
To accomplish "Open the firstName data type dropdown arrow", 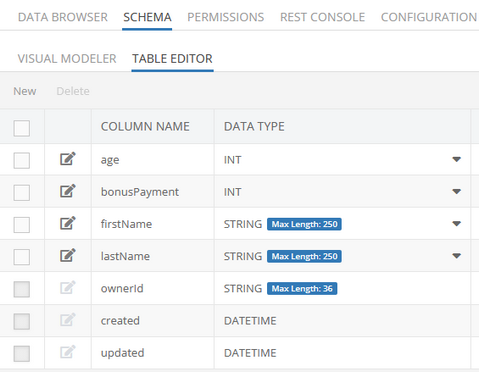I will coord(457,223).
